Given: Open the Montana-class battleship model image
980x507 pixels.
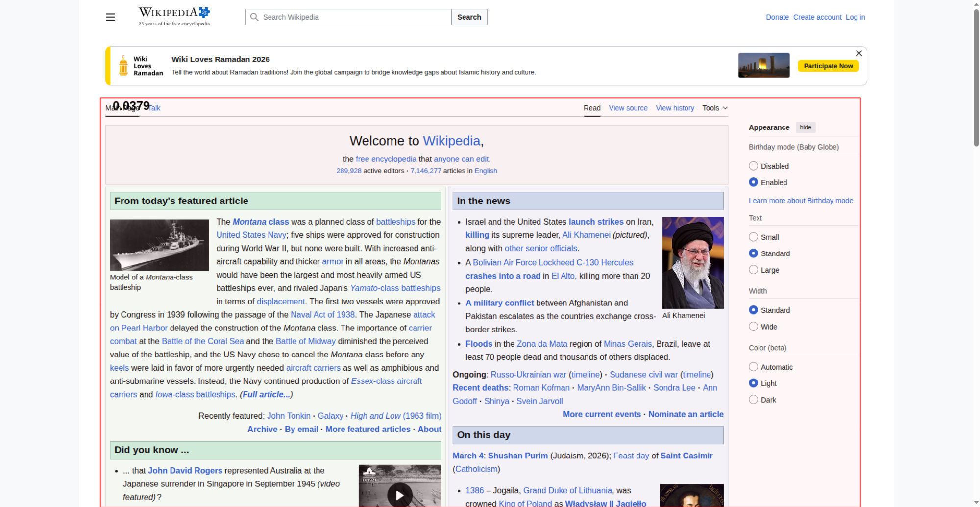Looking at the screenshot, I should (159, 245).
